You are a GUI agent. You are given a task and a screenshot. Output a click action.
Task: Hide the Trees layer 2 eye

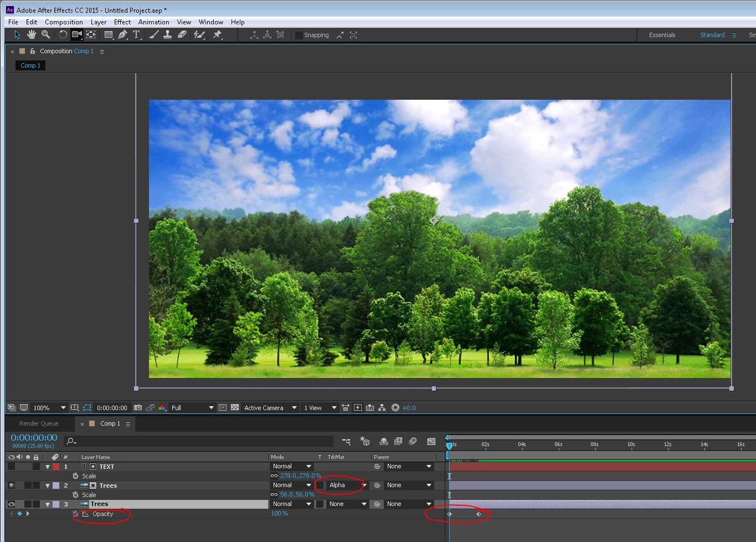click(11, 485)
